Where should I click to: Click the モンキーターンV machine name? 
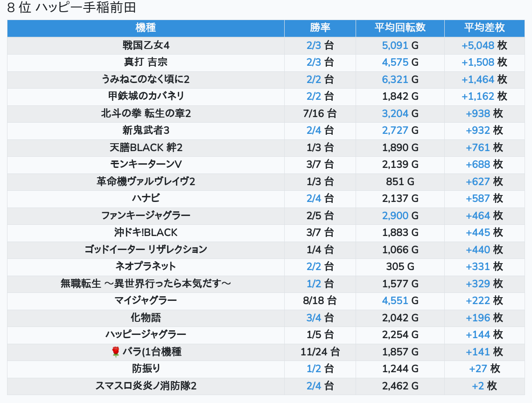[146, 164]
